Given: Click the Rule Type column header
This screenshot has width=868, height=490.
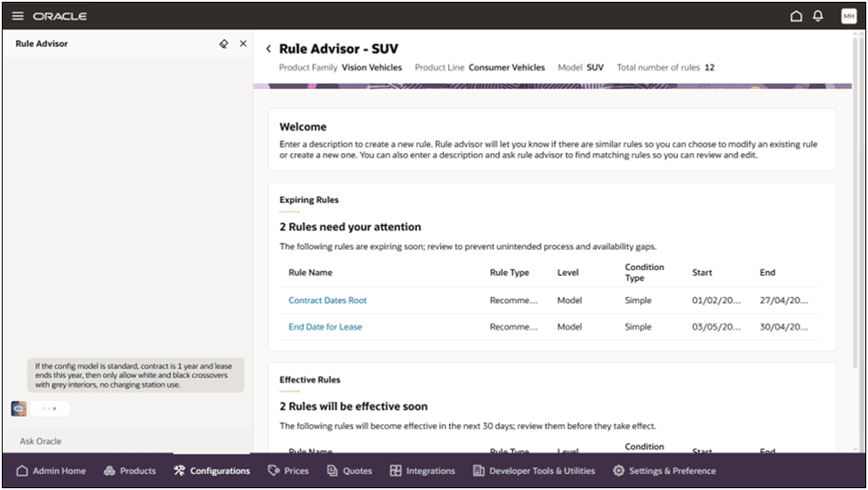Looking at the screenshot, I should 510,272.
